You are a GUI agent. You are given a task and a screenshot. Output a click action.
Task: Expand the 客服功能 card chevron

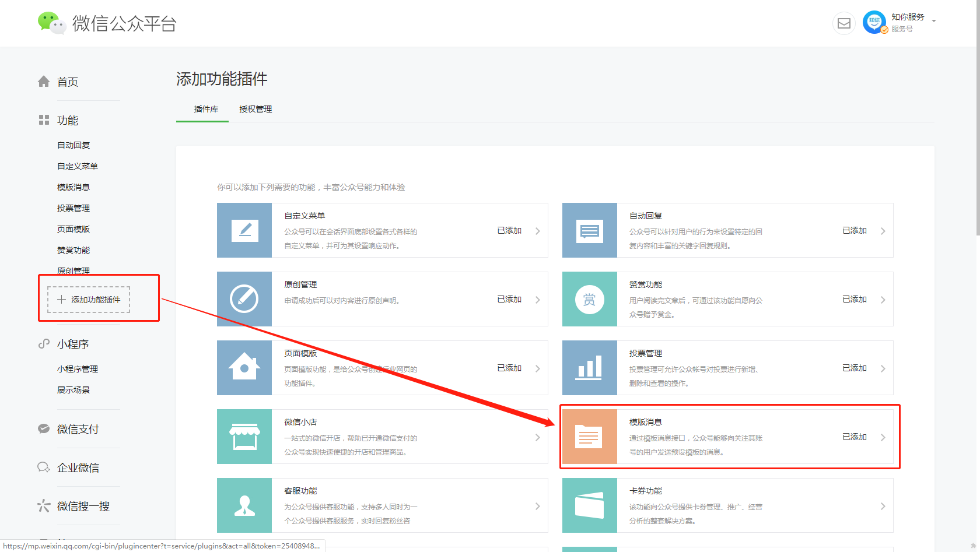tap(537, 506)
